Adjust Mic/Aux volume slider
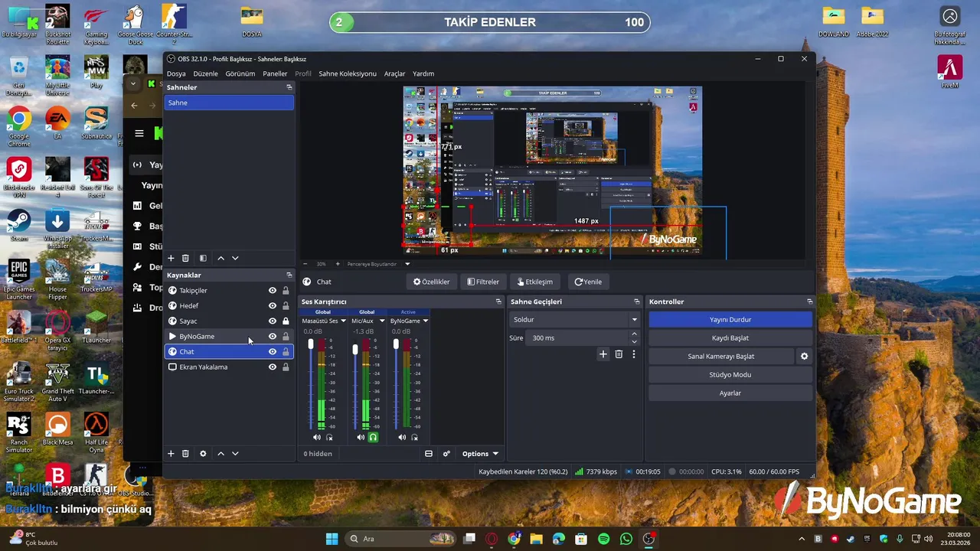Screen dimensions: 980x551 pos(355,350)
